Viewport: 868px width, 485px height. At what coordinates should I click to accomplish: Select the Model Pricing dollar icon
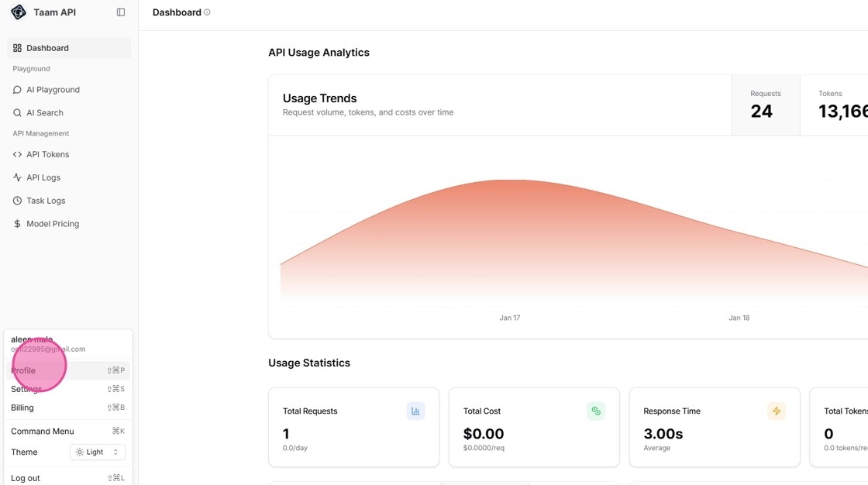coord(17,223)
